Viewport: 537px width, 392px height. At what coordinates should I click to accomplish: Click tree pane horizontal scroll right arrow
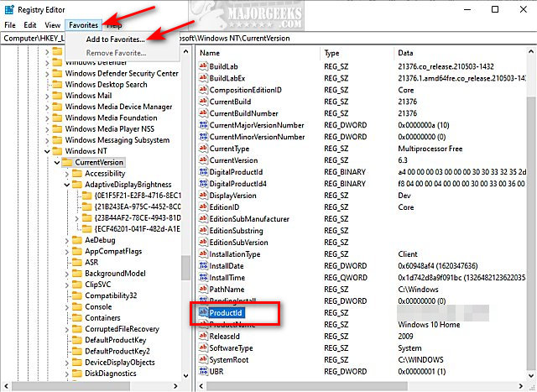pos(175,386)
